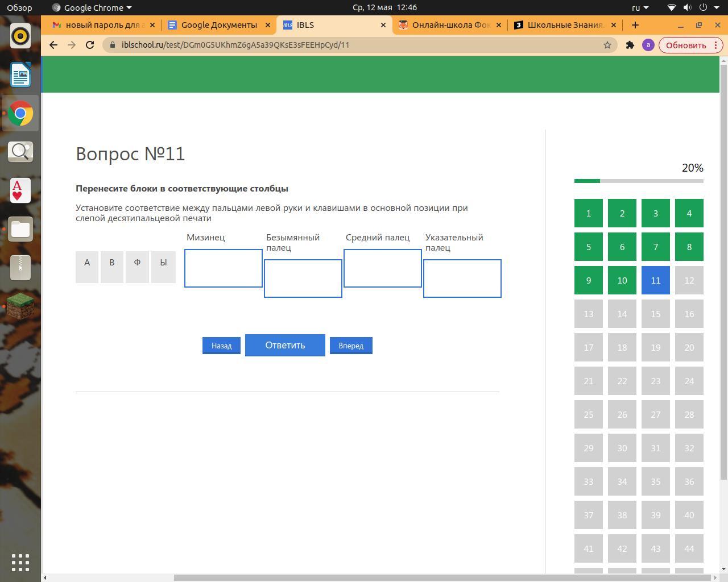Open Archive Manager from dock
Viewport: 728px width, 582px height.
[x=20, y=268]
